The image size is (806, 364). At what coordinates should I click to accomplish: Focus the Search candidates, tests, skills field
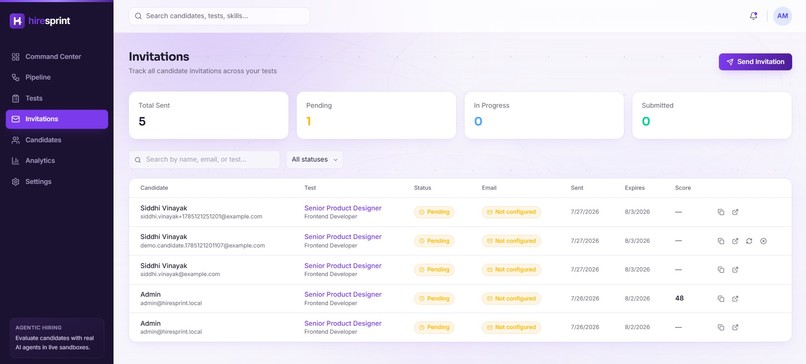pos(219,16)
